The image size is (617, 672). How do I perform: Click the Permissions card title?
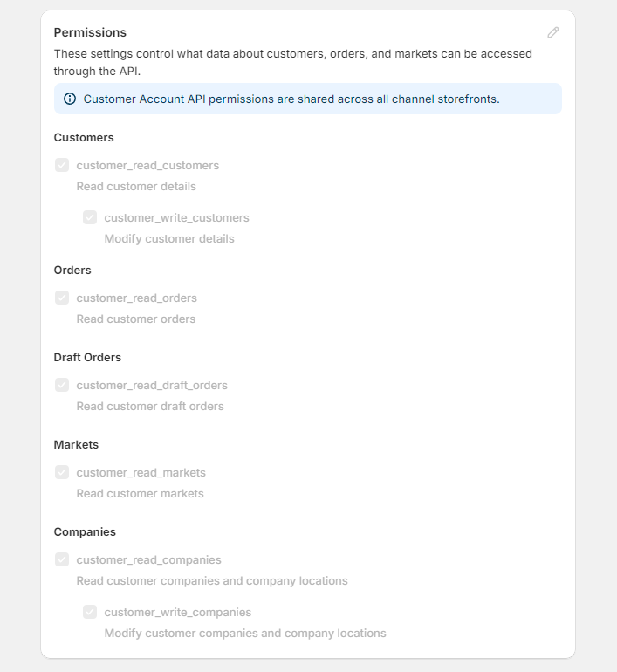pos(90,32)
